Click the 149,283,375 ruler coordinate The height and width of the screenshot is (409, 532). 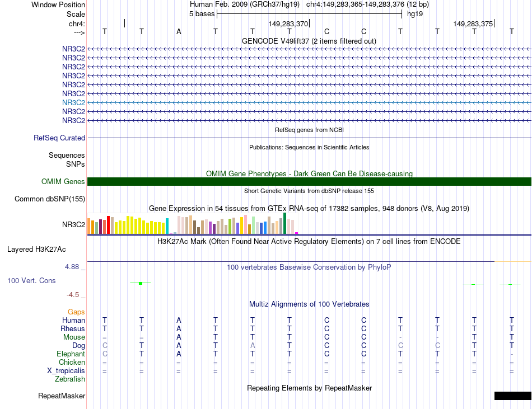(473, 23)
